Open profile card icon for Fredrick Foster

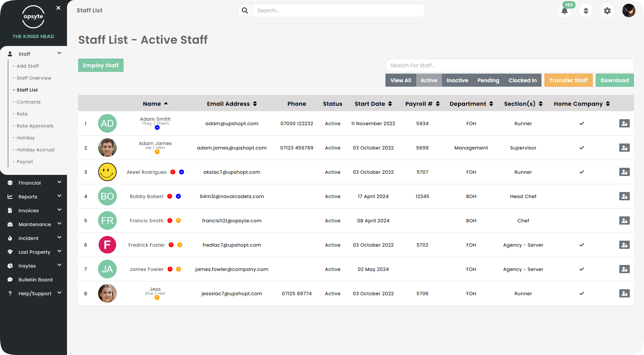click(x=624, y=245)
